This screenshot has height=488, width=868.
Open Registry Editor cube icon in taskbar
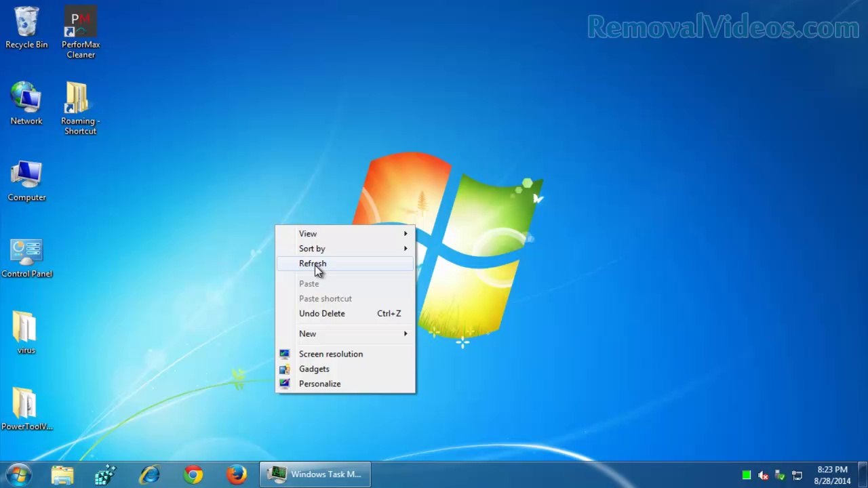[x=106, y=474]
